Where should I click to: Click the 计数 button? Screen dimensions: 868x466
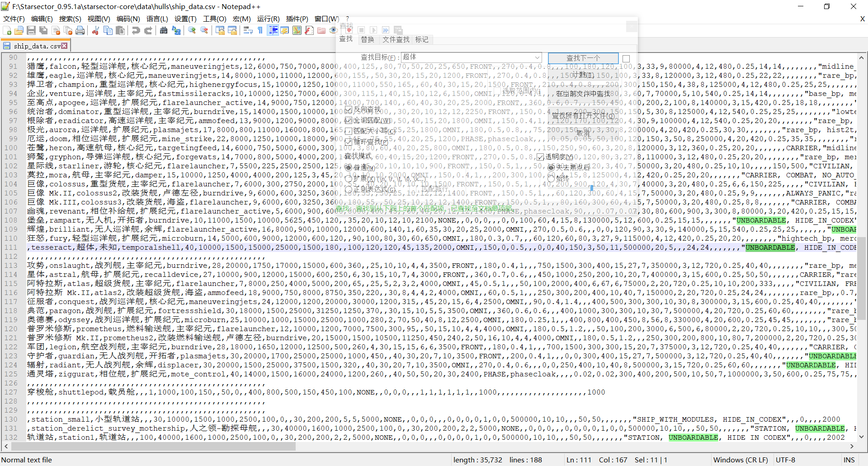coord(583,75)
